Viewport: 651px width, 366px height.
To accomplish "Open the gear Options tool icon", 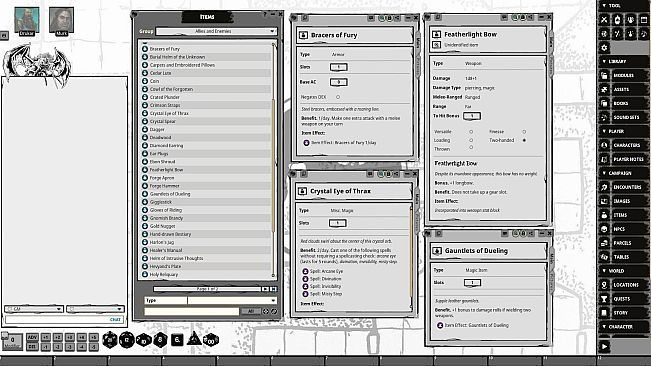I will click(604, 48).
